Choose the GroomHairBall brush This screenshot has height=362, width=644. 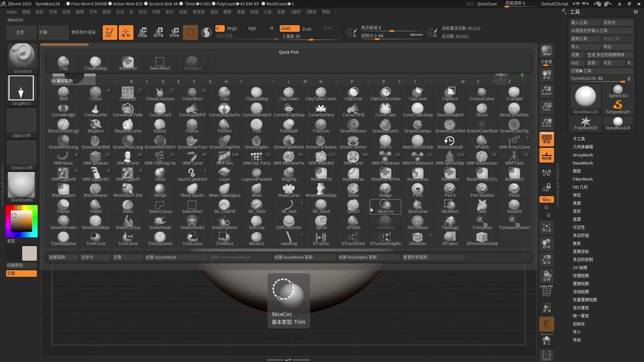(x=96, y=142)
